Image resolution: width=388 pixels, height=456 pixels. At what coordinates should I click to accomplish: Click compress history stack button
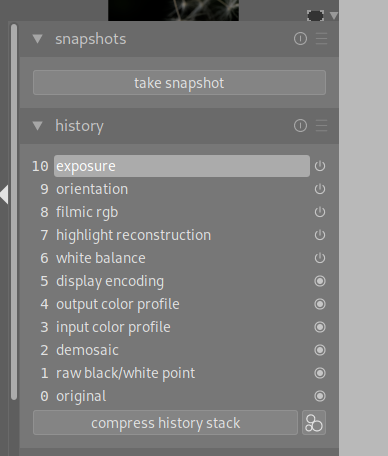(165, 423)
